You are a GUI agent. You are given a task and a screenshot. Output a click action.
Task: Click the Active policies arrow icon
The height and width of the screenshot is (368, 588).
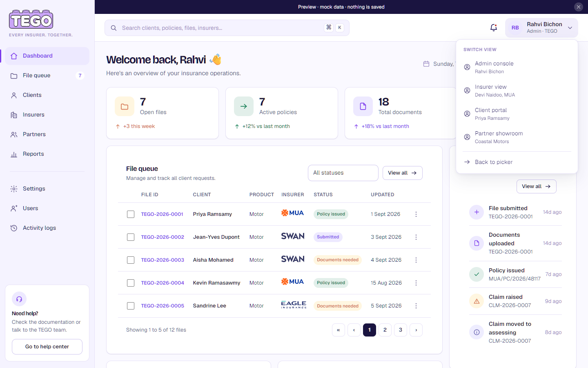244,107
